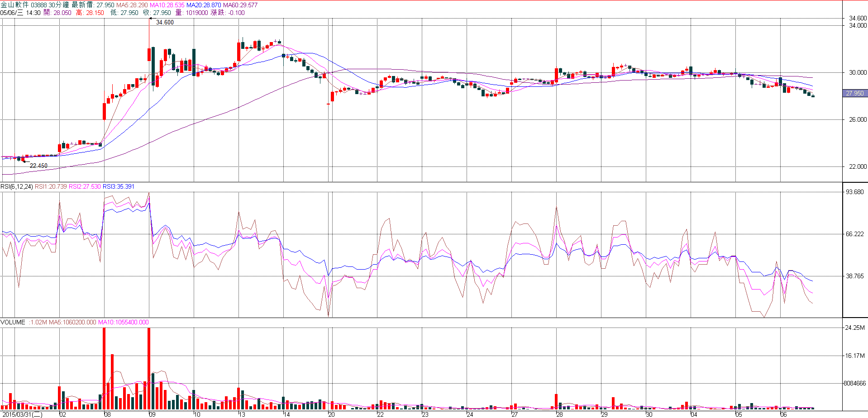This screenshot has height=418, width=868.
Task: Click the highlighted 27.950 current price tag
Action: (854, 93)
